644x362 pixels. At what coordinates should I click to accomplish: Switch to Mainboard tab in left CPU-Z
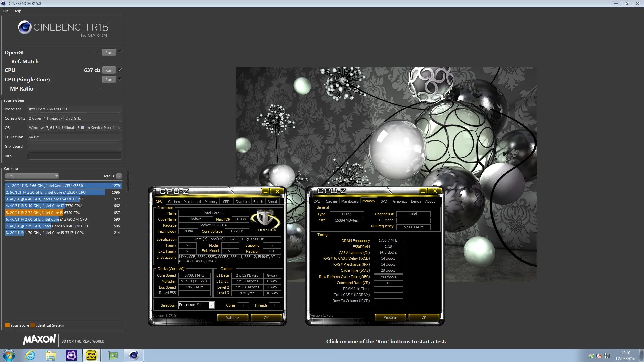pos(192,202)
